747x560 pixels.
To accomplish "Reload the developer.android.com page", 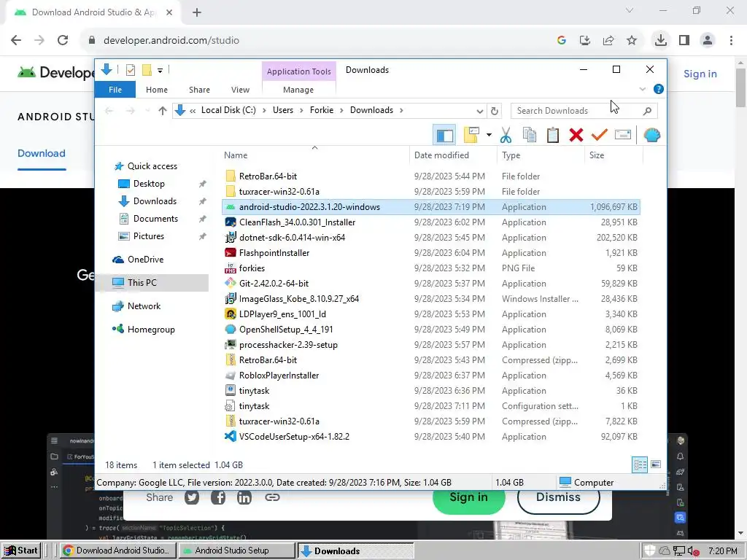I will (63, 41).
